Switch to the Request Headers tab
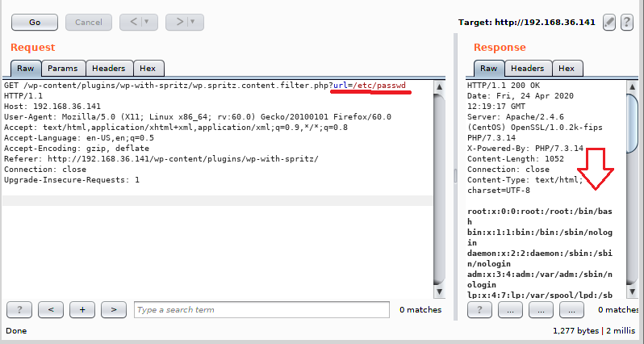Screen dimensions: 644x344 coord(109,68)
